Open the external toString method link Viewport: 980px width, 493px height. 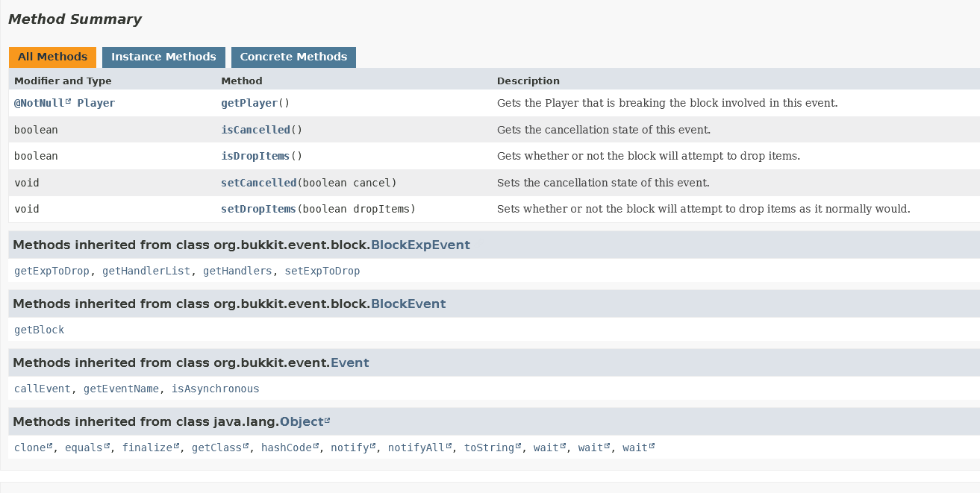(489, 448)
